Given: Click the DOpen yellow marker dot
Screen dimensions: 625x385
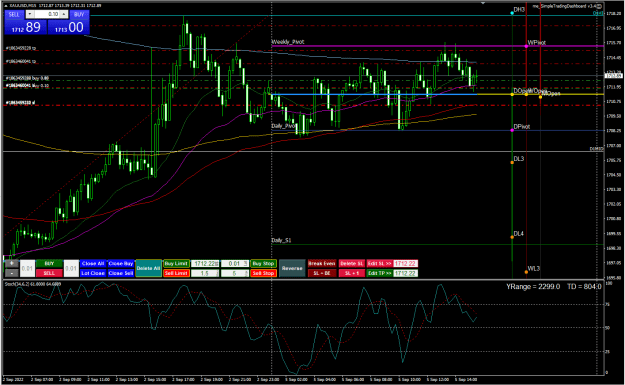Looking at the screenshot, I should point(512,94).
